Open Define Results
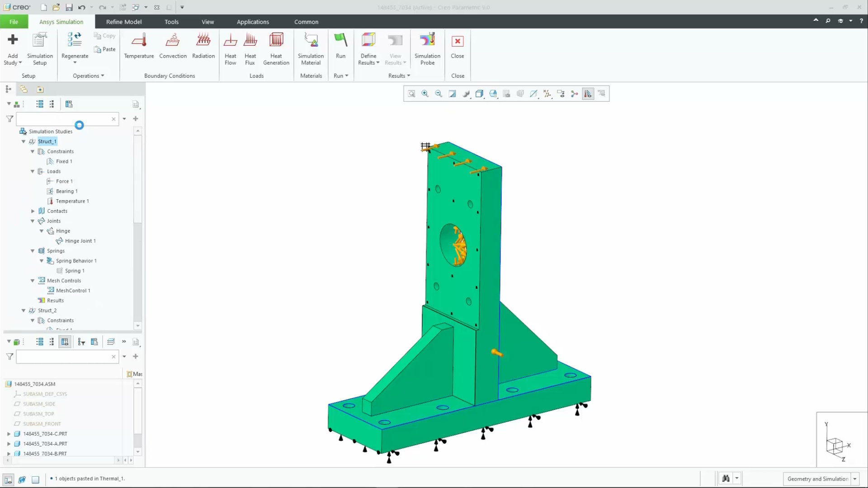Image resolution: width=868 pixels, height=488 pixels. (x=368, y=49)
